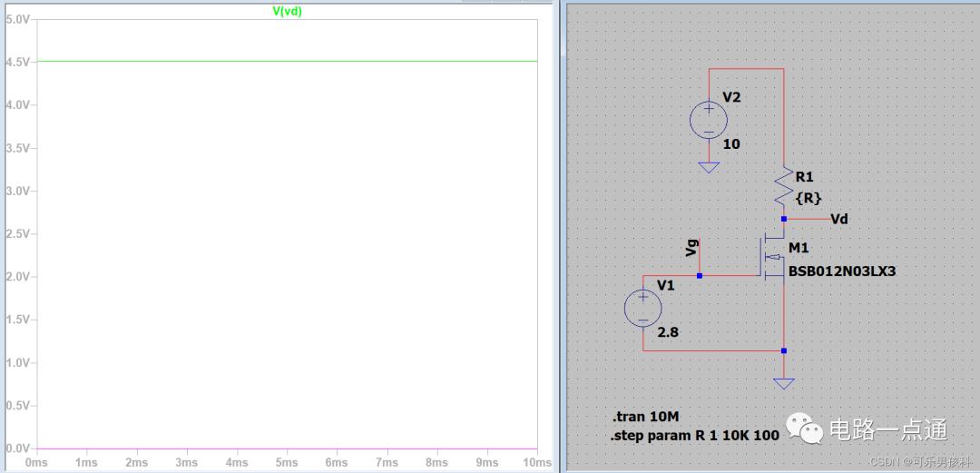This screenshot has width=980, height=473.
Task: Click the 5ms x-axis label
Action: click(x=287, y=462)
